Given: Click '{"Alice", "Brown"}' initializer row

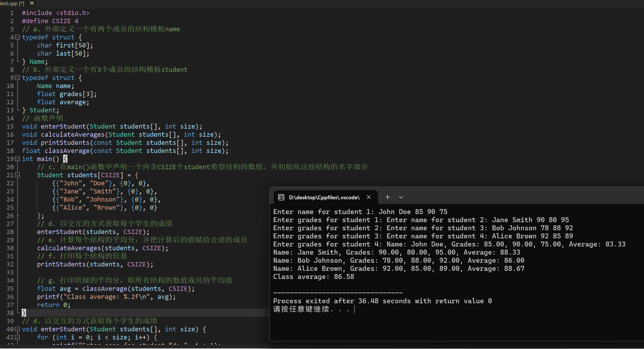Looking at the screenshot, I should point(105,207).
